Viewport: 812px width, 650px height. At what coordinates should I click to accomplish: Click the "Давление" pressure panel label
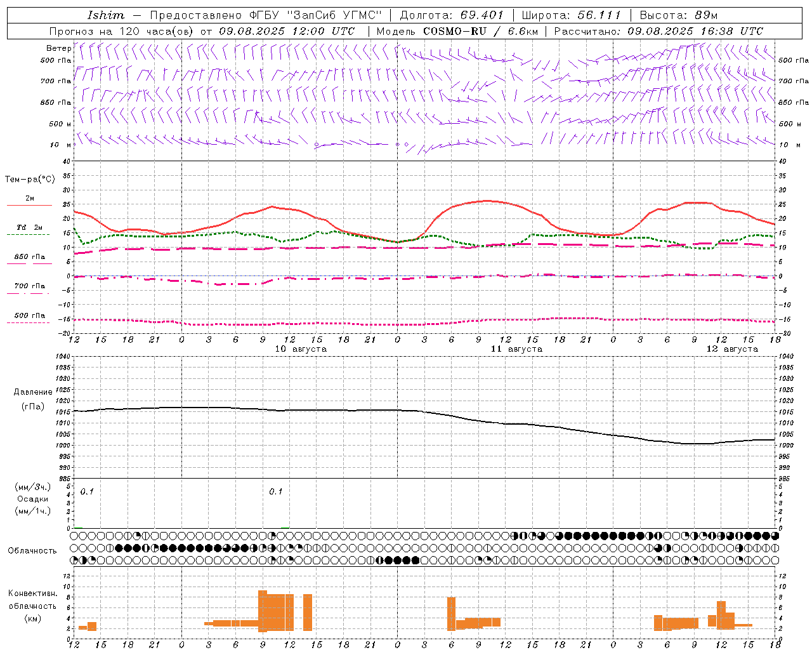(33, 392)
